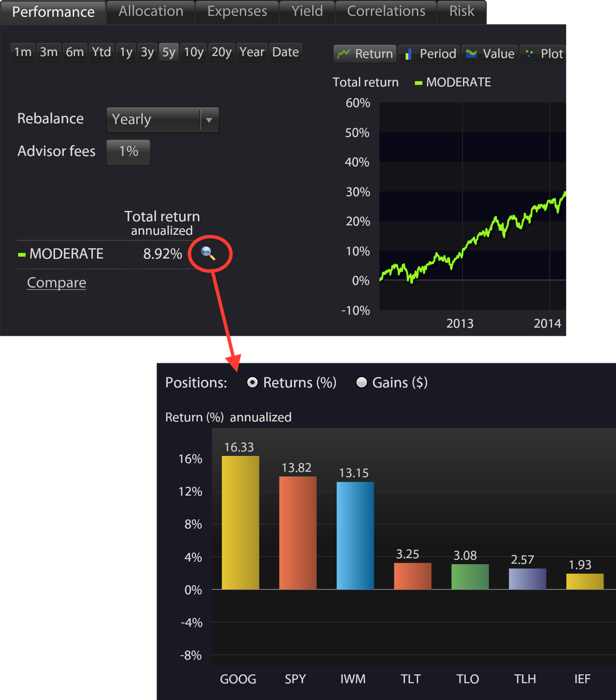Select the Plot chart view button
This screenshot has height=700, width=616.
pyautogui.click(x=543, y=54)
